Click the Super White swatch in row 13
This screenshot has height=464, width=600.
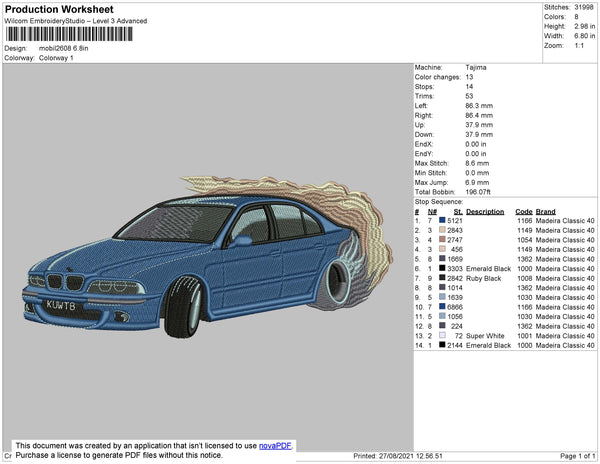coord(444,334)
